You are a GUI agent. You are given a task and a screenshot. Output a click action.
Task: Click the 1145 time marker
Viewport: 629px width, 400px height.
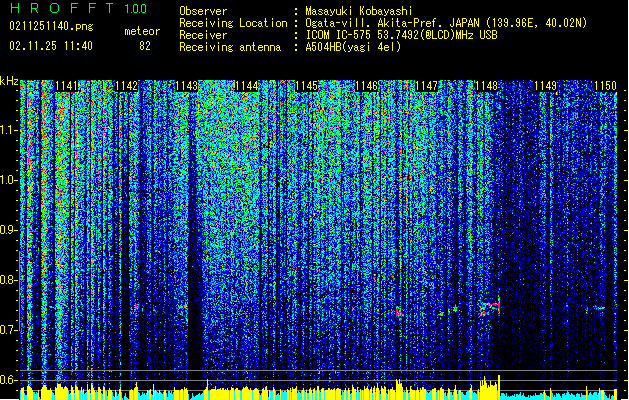pos(306,86)
